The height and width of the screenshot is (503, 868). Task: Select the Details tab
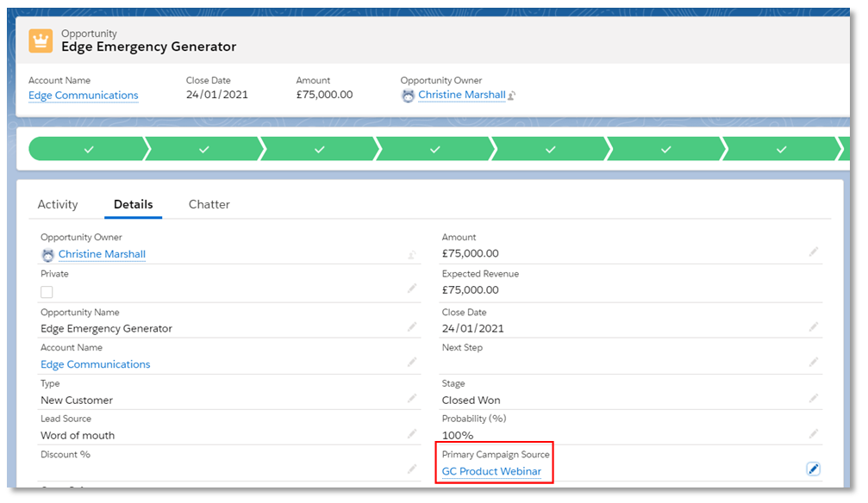[x=134, y=204]
